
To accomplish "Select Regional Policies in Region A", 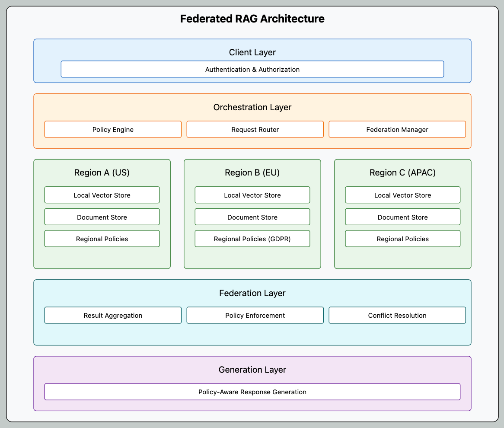I will 102,238.
